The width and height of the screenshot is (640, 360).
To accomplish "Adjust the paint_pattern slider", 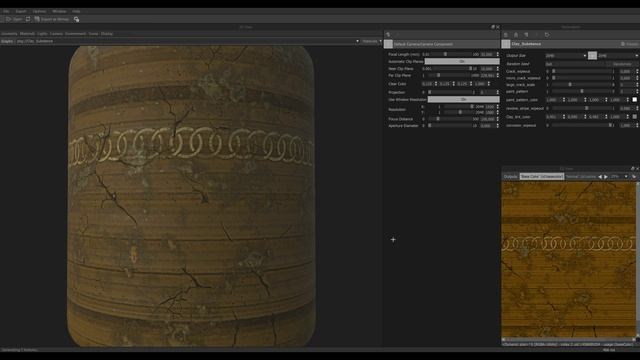I will [581, 91].
